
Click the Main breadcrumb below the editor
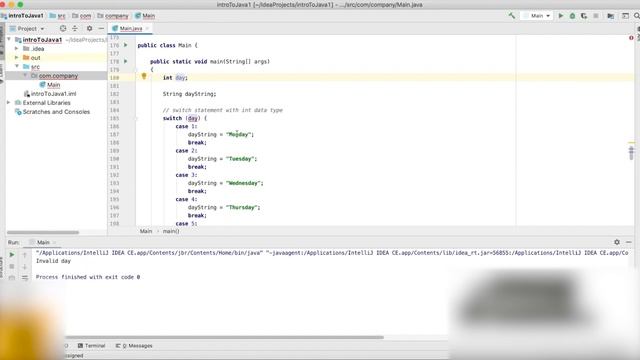pos(146,231)
